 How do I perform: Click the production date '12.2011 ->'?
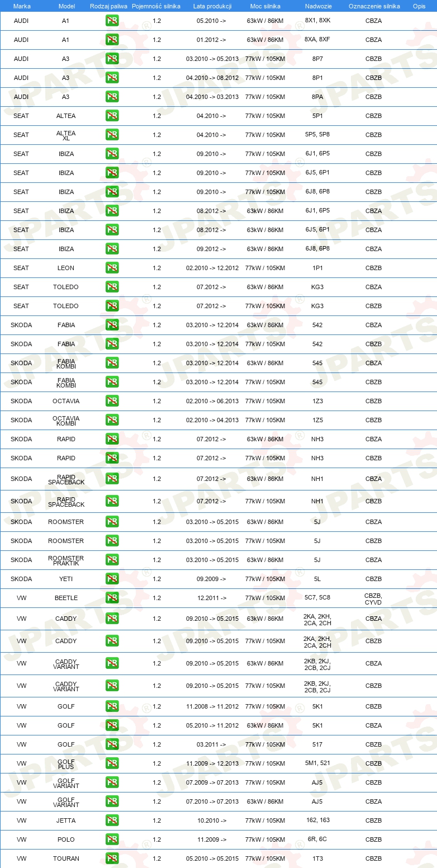(211, 598)
